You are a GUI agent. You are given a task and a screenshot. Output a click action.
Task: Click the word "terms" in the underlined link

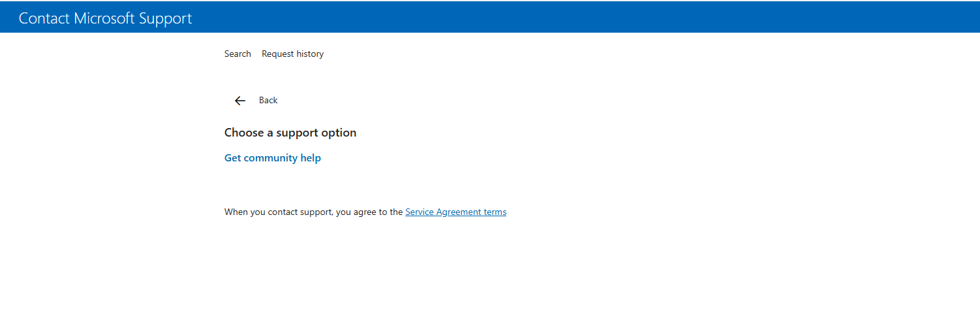(x=495, y=212)
